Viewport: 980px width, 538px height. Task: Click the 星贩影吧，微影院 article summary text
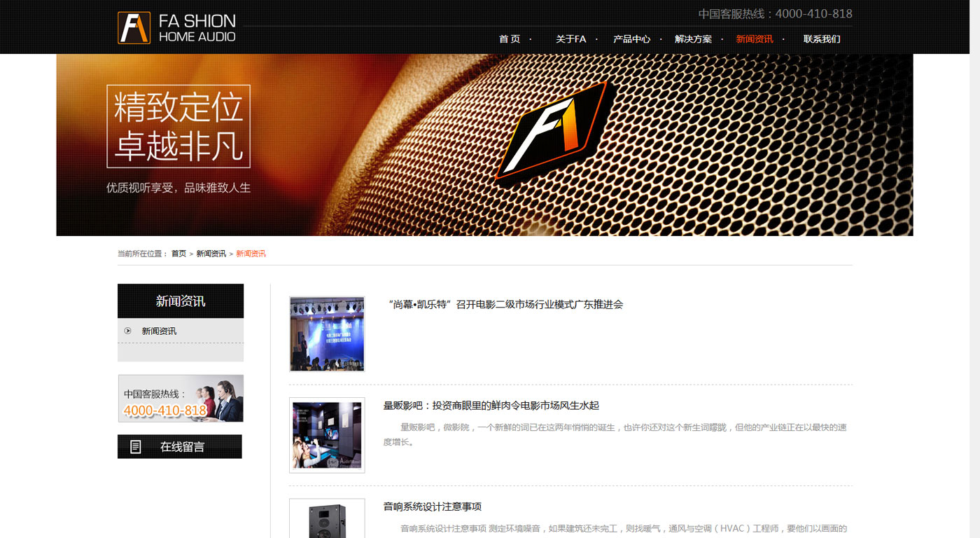tap(615, 434)
